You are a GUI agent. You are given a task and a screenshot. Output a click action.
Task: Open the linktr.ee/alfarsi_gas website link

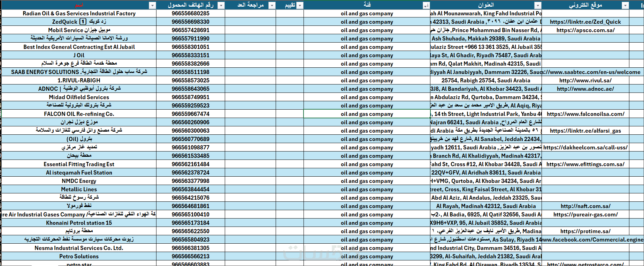[x=585, y=131]
